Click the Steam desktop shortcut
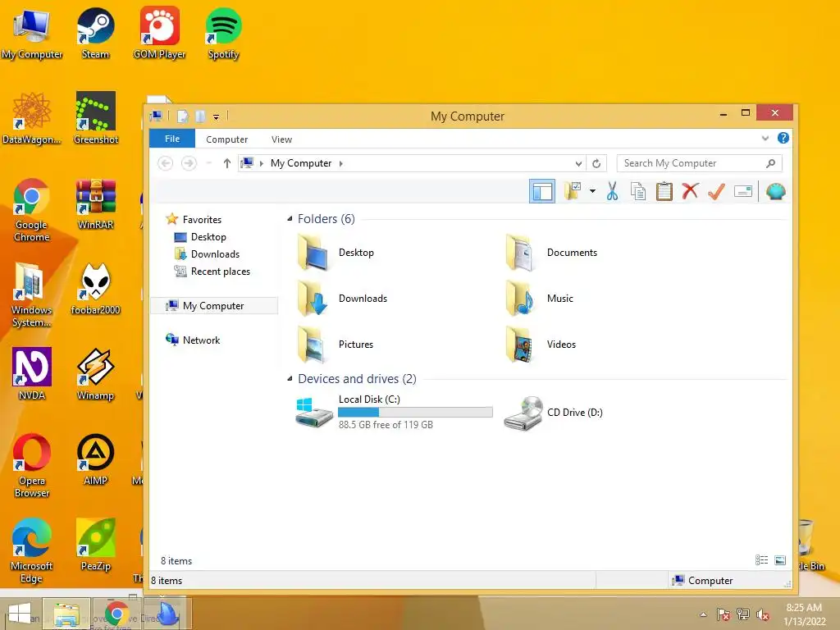 pos(95,33)
